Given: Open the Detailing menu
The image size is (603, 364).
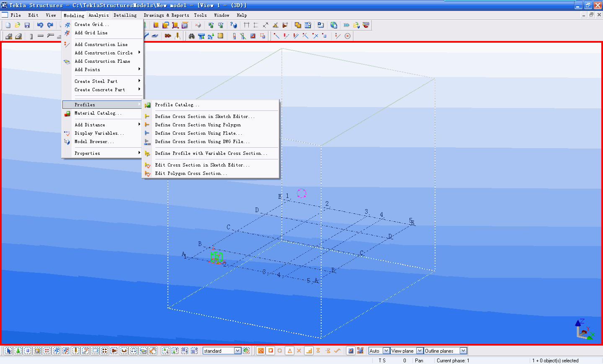Looking at the screenshot, I should [x=125, y=15].
